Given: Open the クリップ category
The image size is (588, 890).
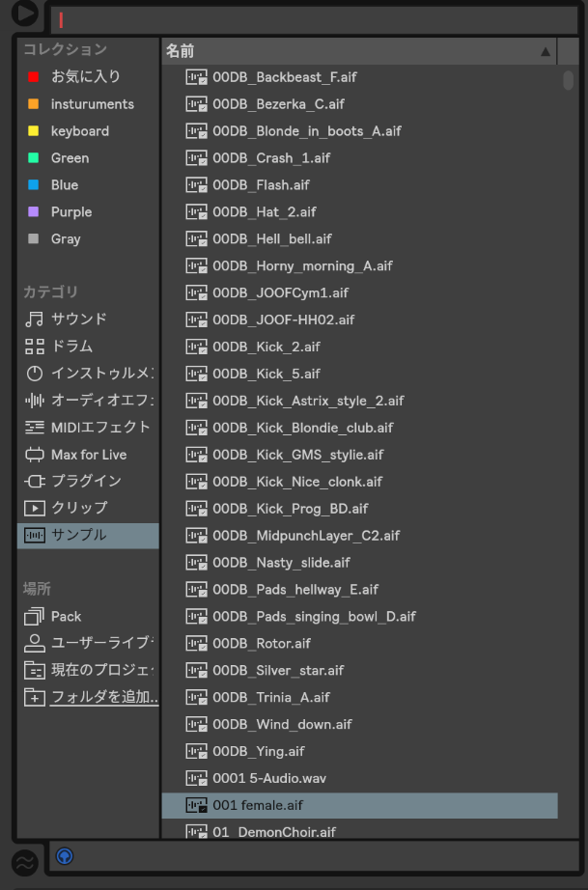Looking at the screenshot, I should [x=78, y=508].
